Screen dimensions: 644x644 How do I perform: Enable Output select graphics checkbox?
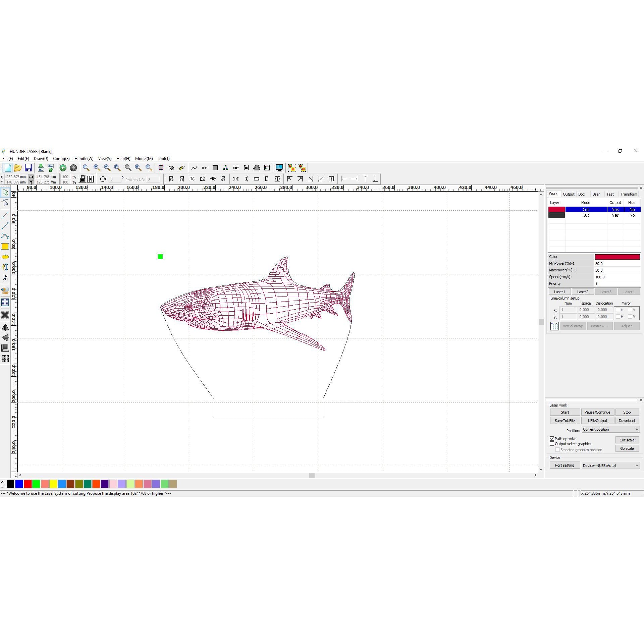[x=552, y=444]
